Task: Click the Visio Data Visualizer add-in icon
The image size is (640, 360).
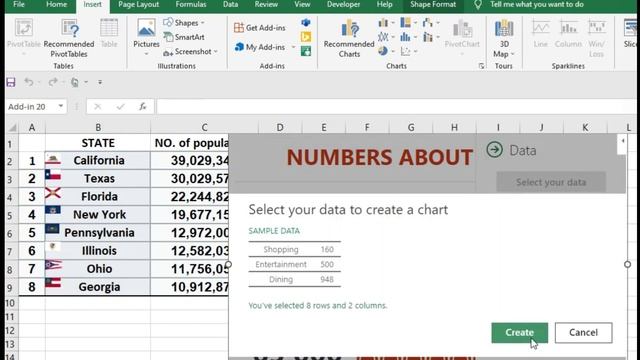Action: click(306, 23)
